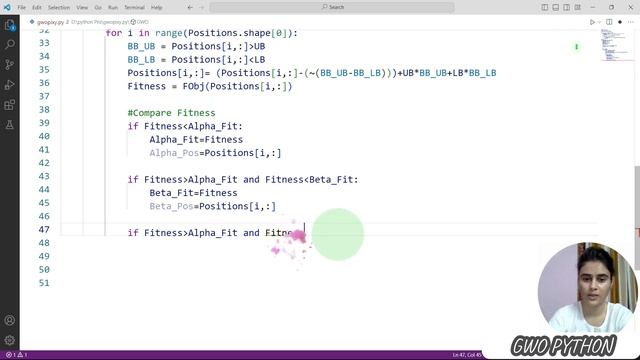
Task: Click line number 47 in gutter
Action: [x=44, y=229]
